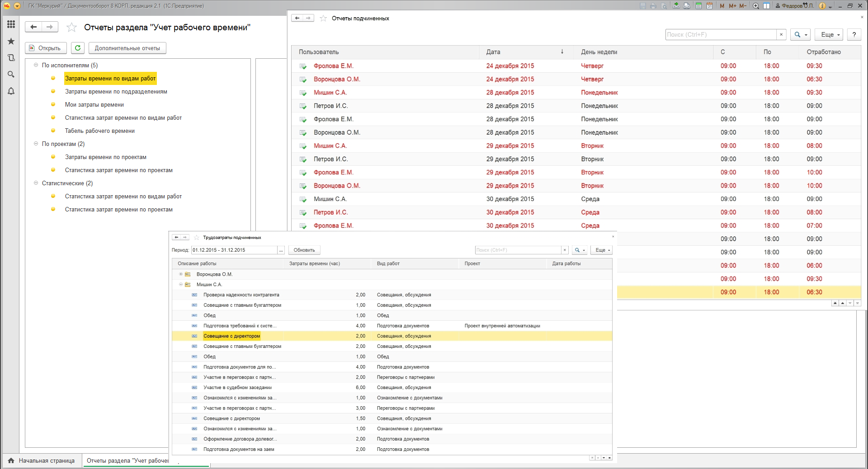Sort by the Вид работ column header
Screen dimensions: 868x469
(415, 263)
